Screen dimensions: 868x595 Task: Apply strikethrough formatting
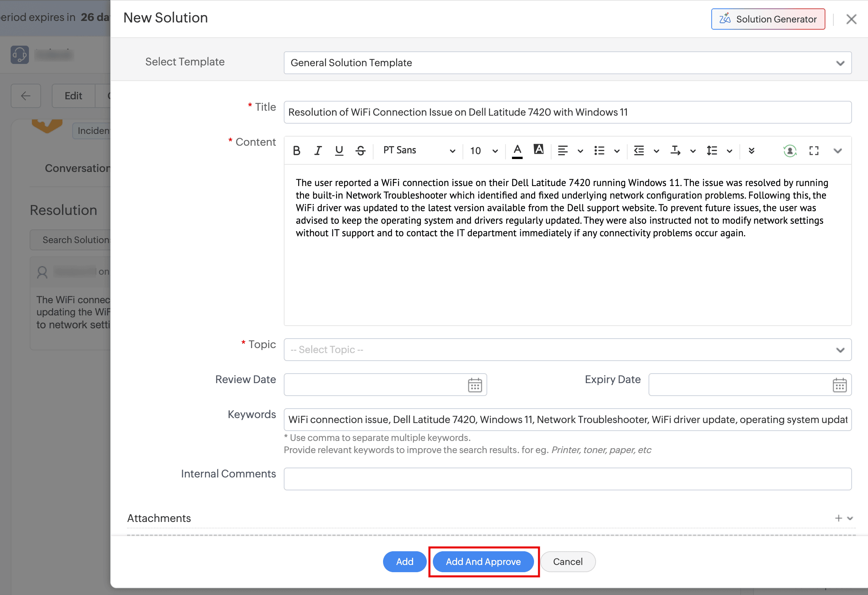pyautogui.click(x=361, y=151)
